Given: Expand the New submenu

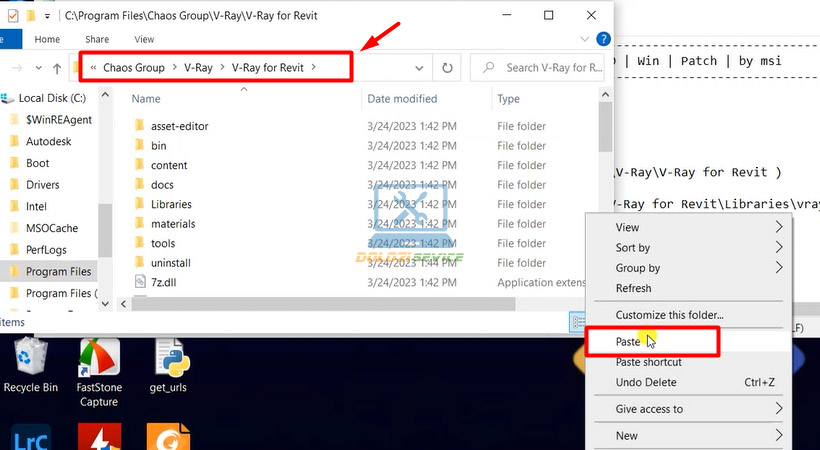Looking at the screenshot, I should 779,435.
